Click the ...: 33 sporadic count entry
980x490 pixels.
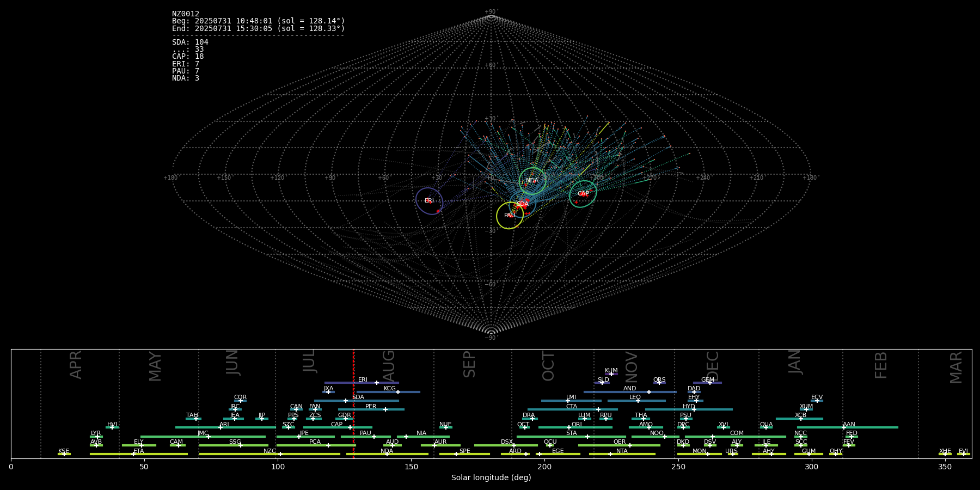188,50
